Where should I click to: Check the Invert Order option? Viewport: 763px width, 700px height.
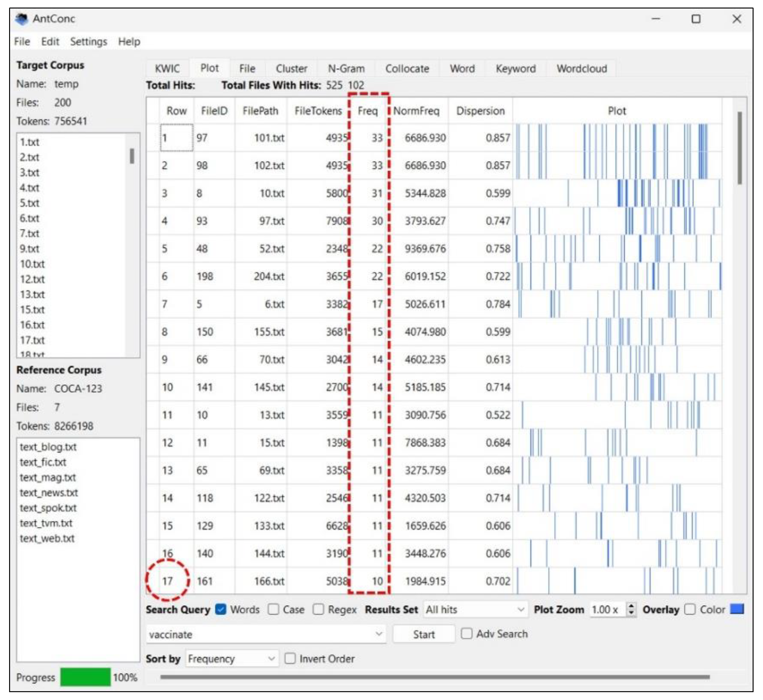(290, 659)
